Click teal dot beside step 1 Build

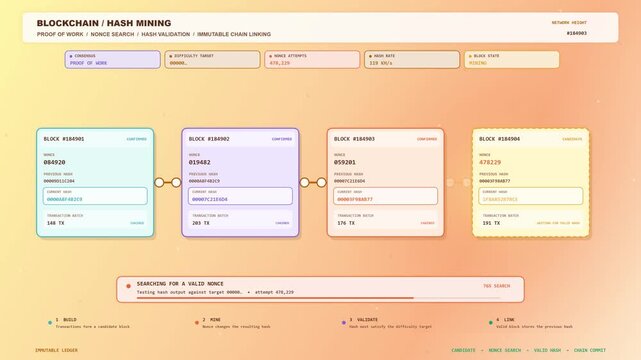tap(50, 323)
